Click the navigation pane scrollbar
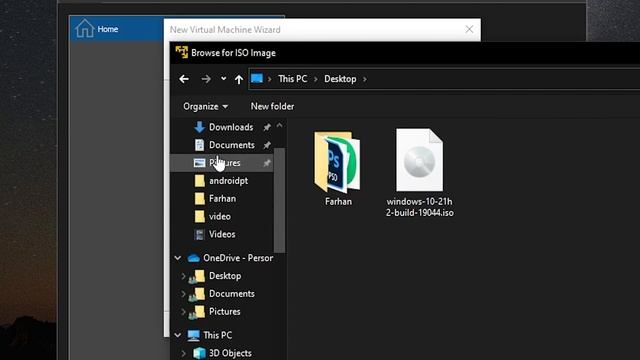 coord(280,200)
